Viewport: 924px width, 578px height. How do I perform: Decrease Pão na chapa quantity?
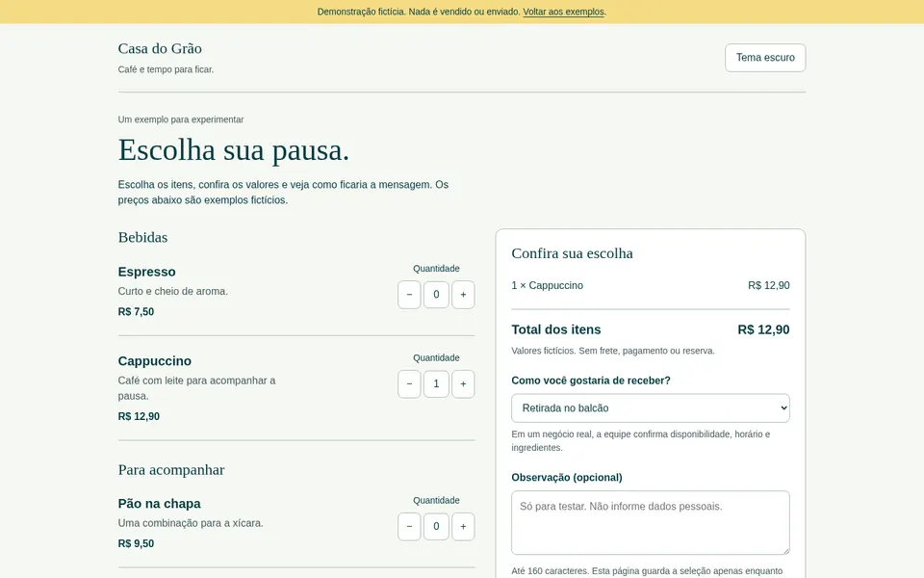click(409, 526)
